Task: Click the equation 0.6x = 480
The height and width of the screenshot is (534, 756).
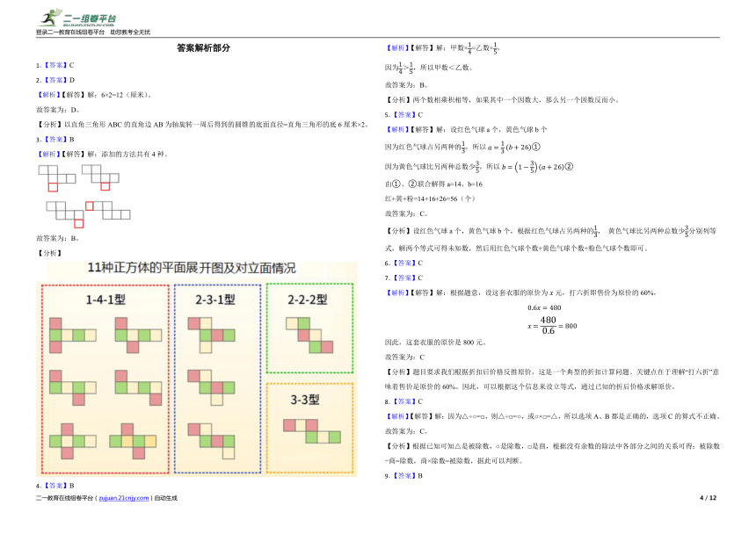Action: click(x=544, y=307)
